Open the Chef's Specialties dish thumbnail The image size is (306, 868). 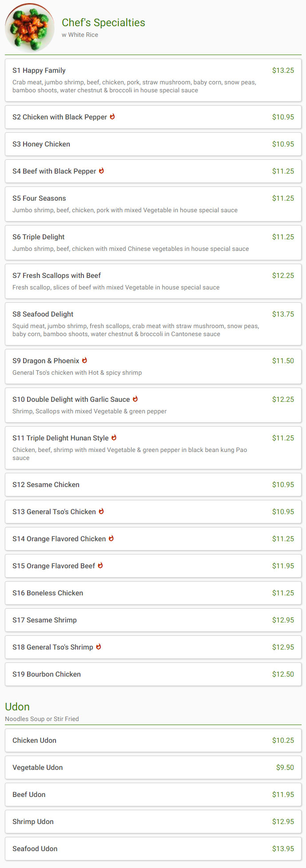click(x=30, y=28)
